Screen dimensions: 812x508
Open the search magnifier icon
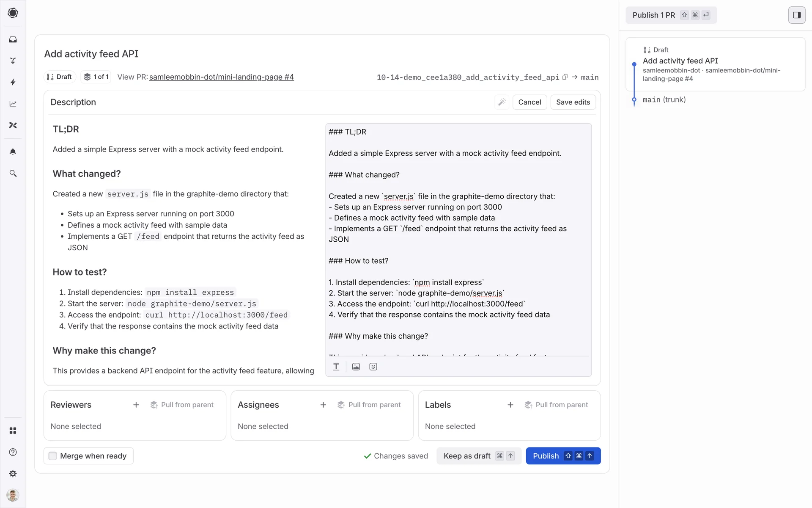coord(13,174)
